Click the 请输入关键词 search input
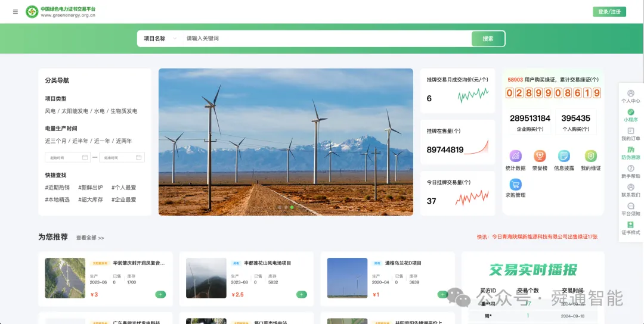The image size is (644, 324). pyautogui.click(x=327, y=39)
